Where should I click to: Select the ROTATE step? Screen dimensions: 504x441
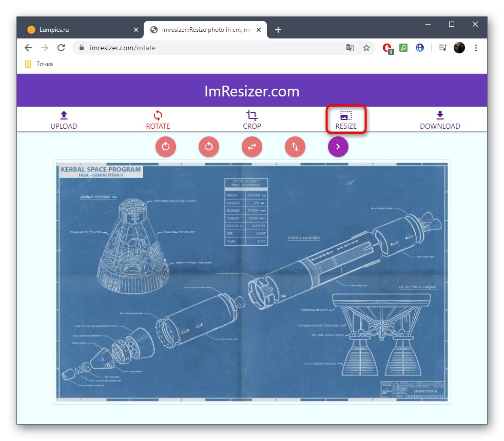pyautogui.click(x=158, y=120)
